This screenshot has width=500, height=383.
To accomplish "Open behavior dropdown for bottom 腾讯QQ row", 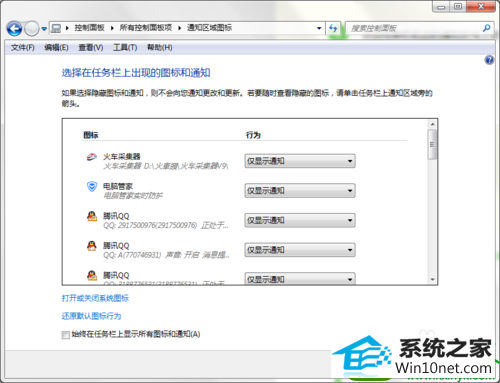I will click(x=300, y=279).
